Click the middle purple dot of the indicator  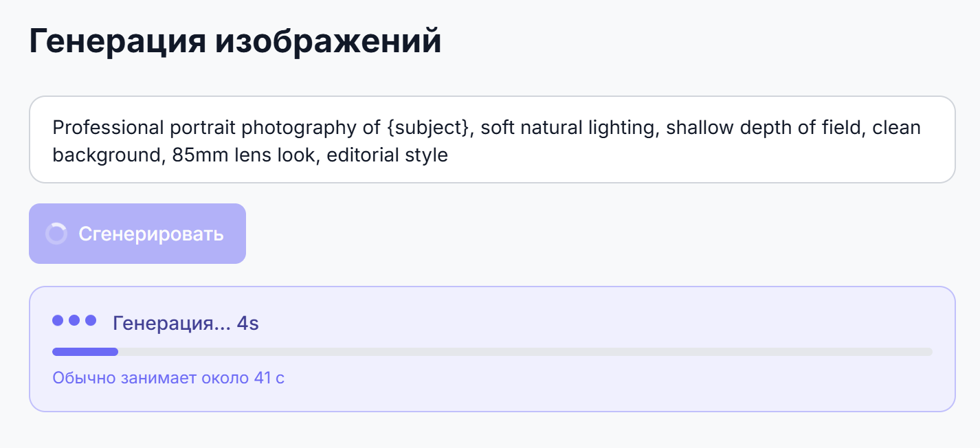pos(74,320)
